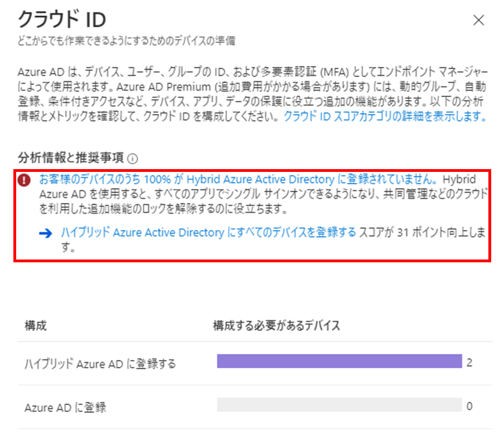
Task: Click the red error alert icon
Action: pyautogui.click(x=24, y=180)
